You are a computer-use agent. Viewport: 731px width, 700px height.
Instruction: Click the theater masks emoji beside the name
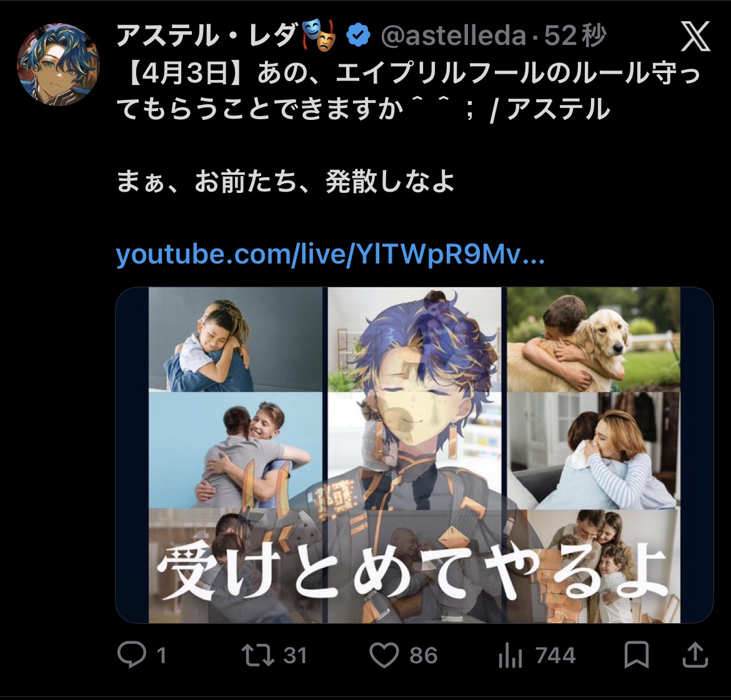click(319, 34)
